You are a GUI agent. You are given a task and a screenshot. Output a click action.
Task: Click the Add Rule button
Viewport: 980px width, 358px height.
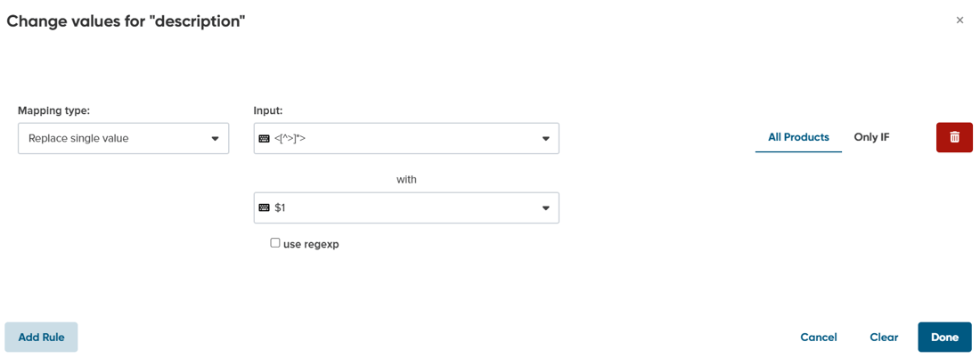[x=41, y=338]
